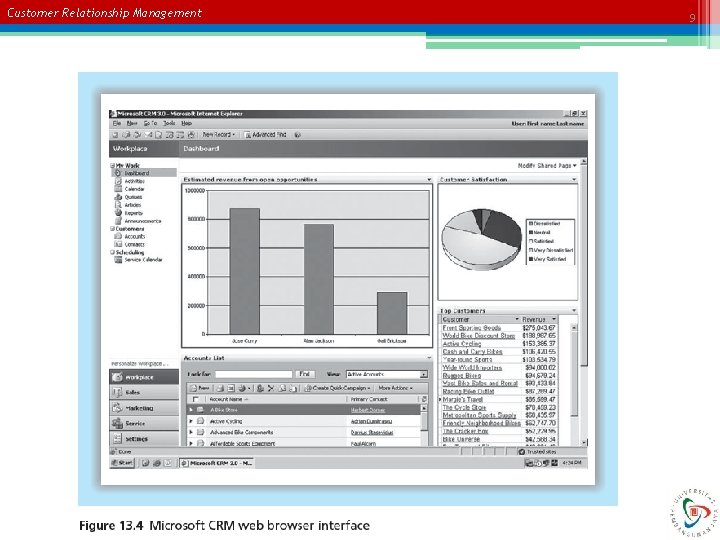
Task: Click the Microsoft CRM 3.0 taskbar button
Action: 216,463
